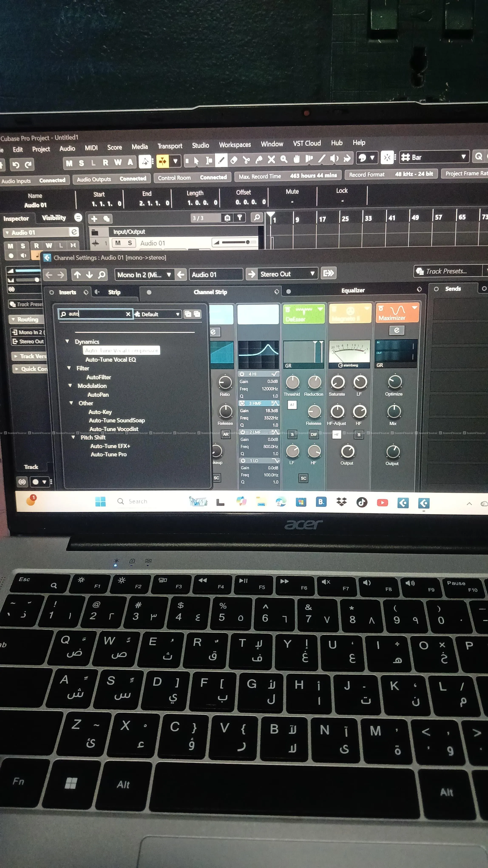Select AutoFilter plugin

coord(99,377)
